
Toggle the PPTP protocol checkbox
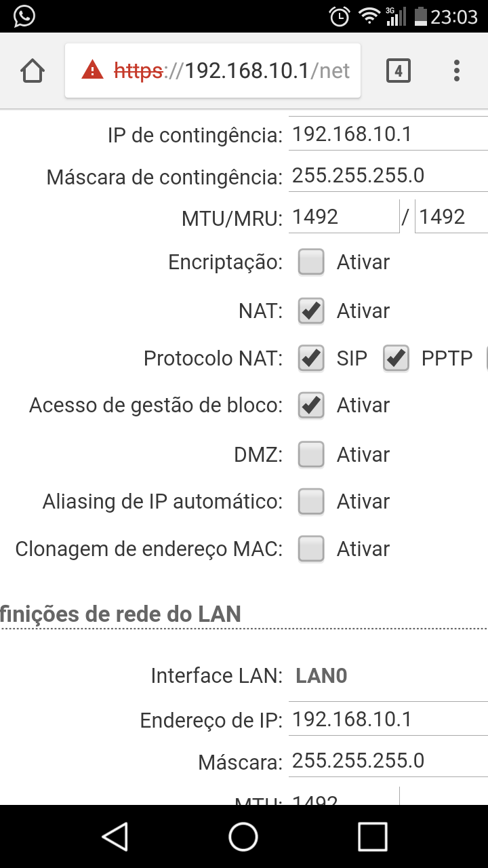pos(396,358)
